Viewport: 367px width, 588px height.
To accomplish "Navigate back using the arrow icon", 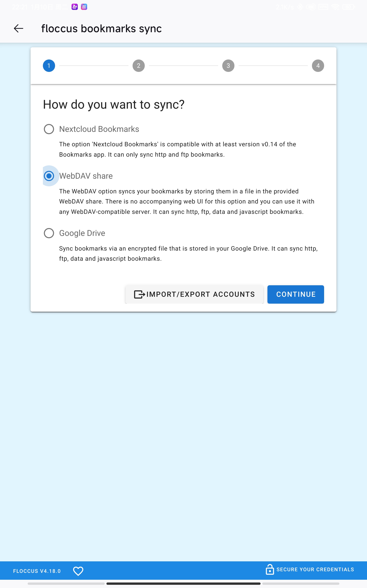I will pyautogui.click(x=18, y=28).
